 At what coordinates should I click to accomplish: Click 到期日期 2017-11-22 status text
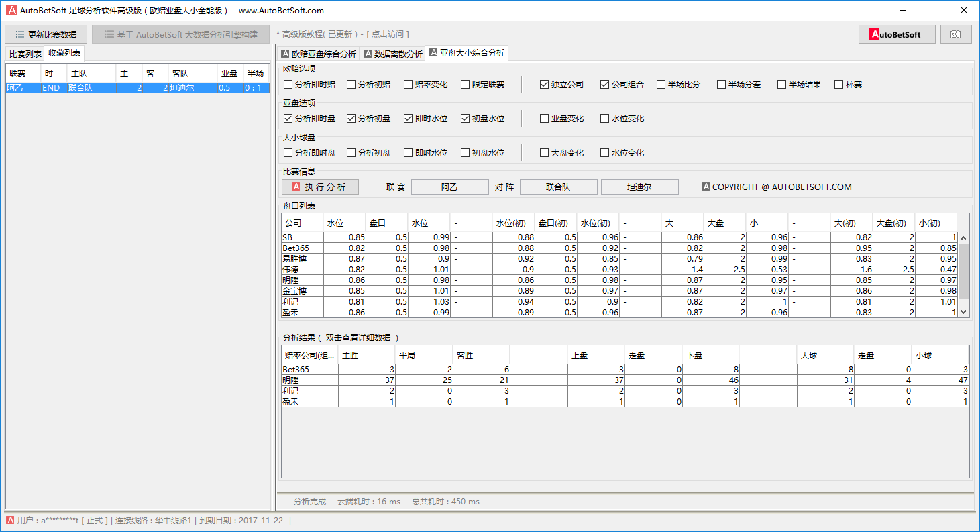(241, 520)
